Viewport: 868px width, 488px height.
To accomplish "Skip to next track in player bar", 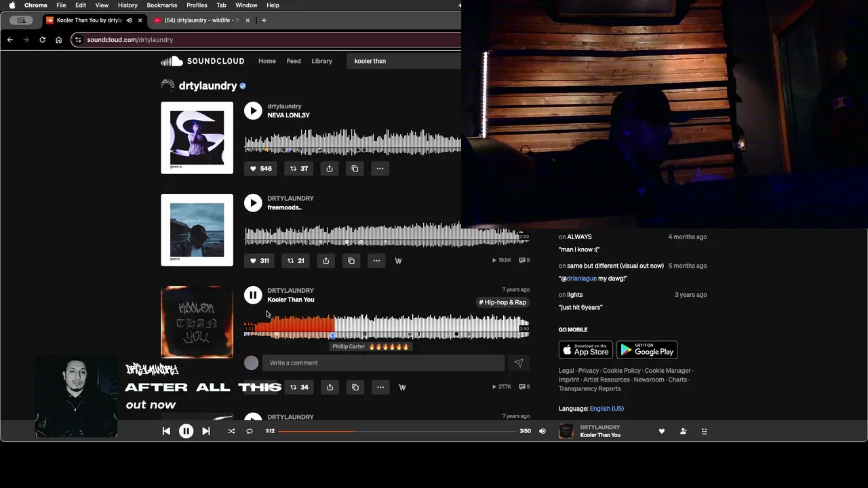I will coord(206,431).
